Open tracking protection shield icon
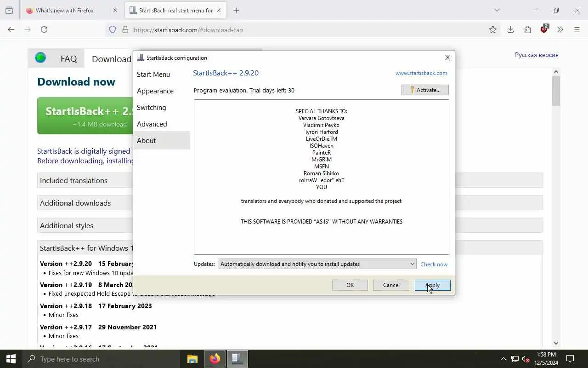This screenshot has width=588, height=368. click(x=113, y=30)
